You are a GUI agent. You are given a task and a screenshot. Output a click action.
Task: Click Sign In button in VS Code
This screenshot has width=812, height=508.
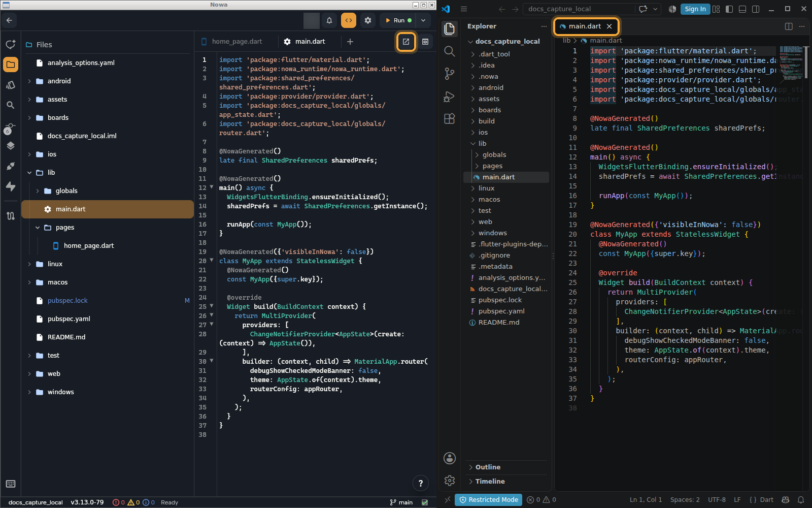(695, 9)
